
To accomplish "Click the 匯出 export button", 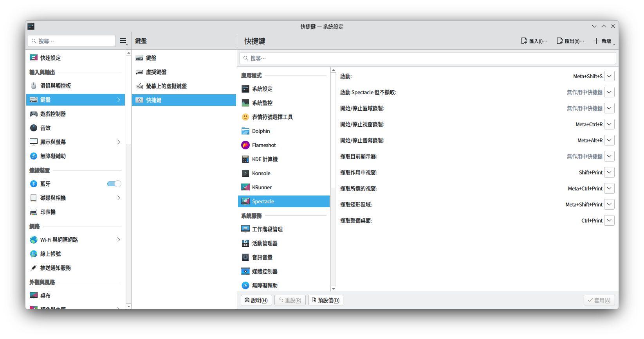I will click(x=570, y=41).
